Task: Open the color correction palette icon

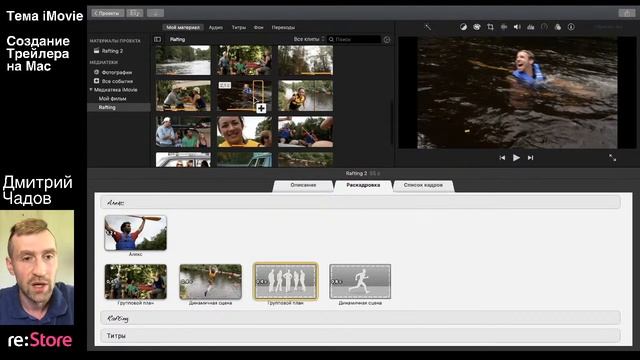Action: (x=477, y=27)
